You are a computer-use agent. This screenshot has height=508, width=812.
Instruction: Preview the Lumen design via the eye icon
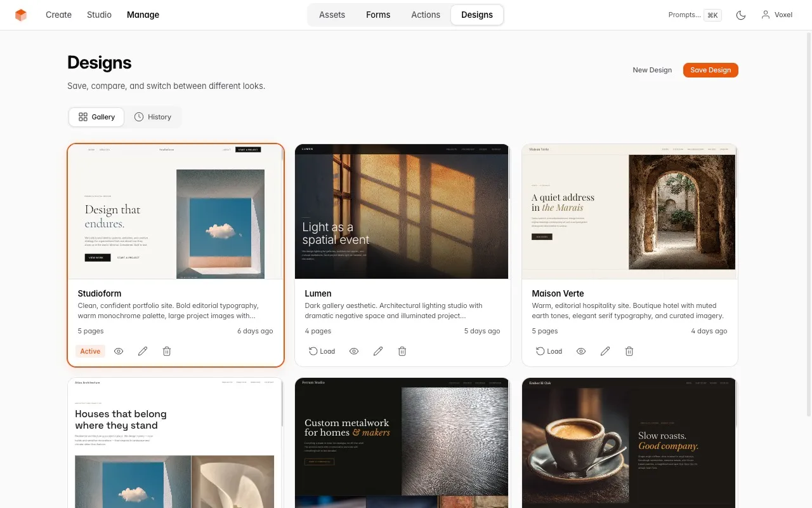tap(354, 351)
